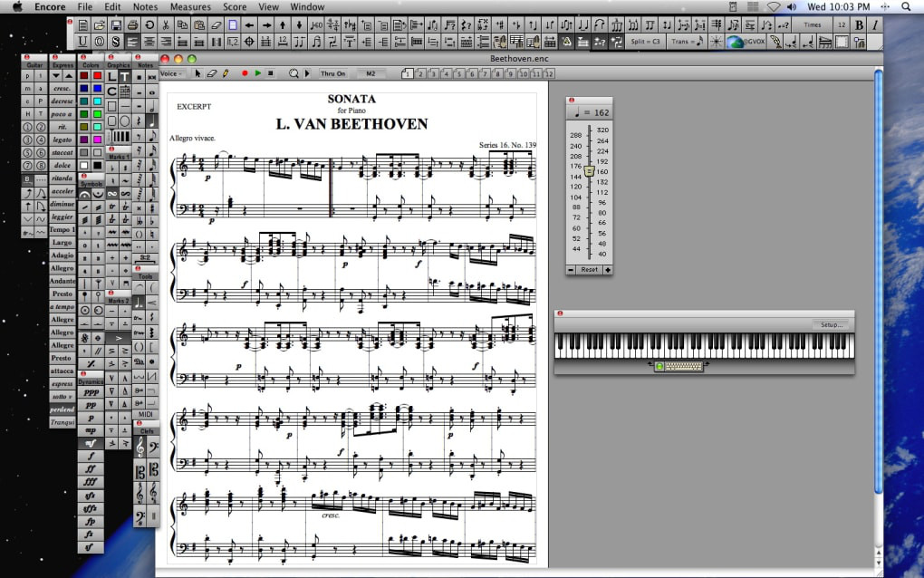Select the guitar chord grid tool in Graphics
The height and width of the screenshot is (578, 924).
[125, 92]
